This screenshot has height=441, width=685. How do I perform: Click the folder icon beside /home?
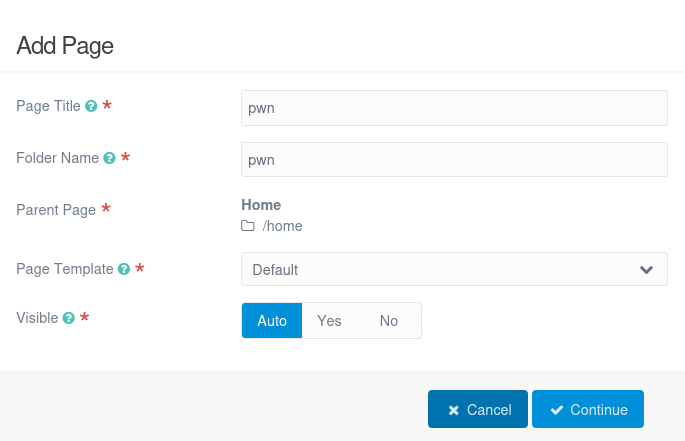[x=248, y=226]
